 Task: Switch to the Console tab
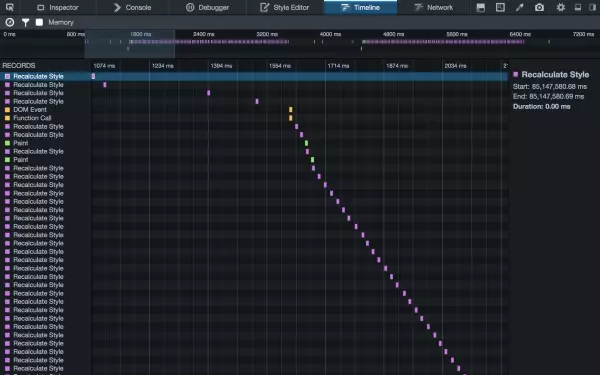132,7
